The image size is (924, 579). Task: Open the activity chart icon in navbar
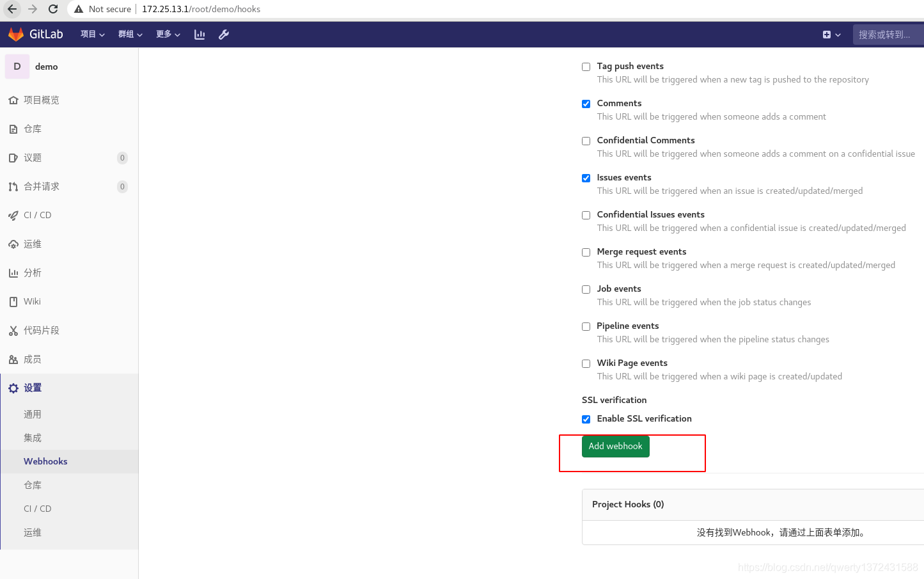200,35
